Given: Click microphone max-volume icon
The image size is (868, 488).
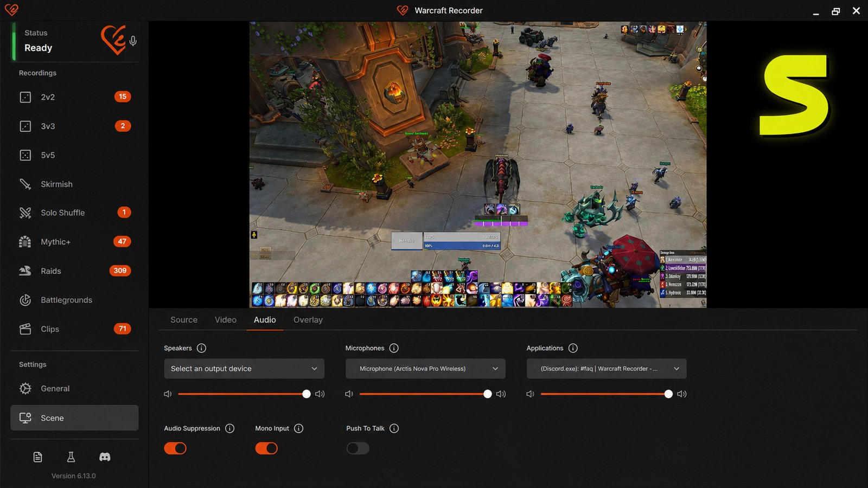Looking at the screenshot, I should [501, 394].
